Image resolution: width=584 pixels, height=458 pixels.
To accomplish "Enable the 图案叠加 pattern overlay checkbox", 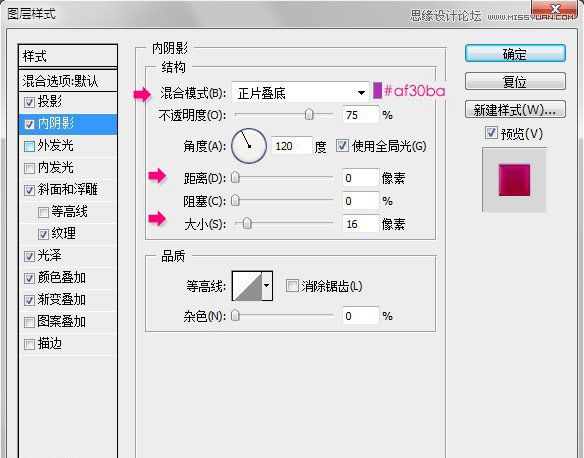I will click(x=29, y=322).
